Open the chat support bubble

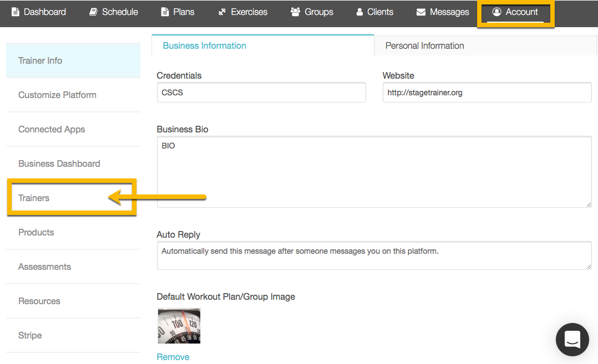(572, 339)
